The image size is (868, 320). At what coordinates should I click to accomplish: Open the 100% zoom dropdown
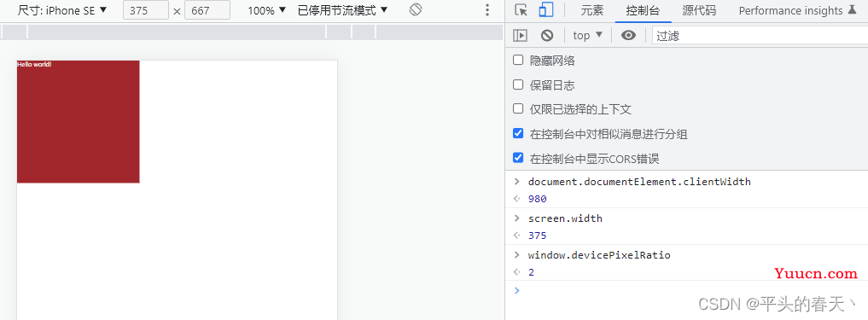point(267,10)
